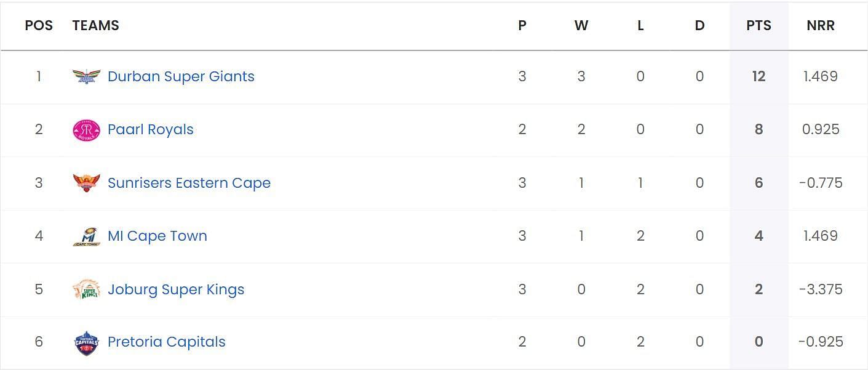Click Joburg Super Kings' -3.375 NRR value
868x370 pixels.
821,289
